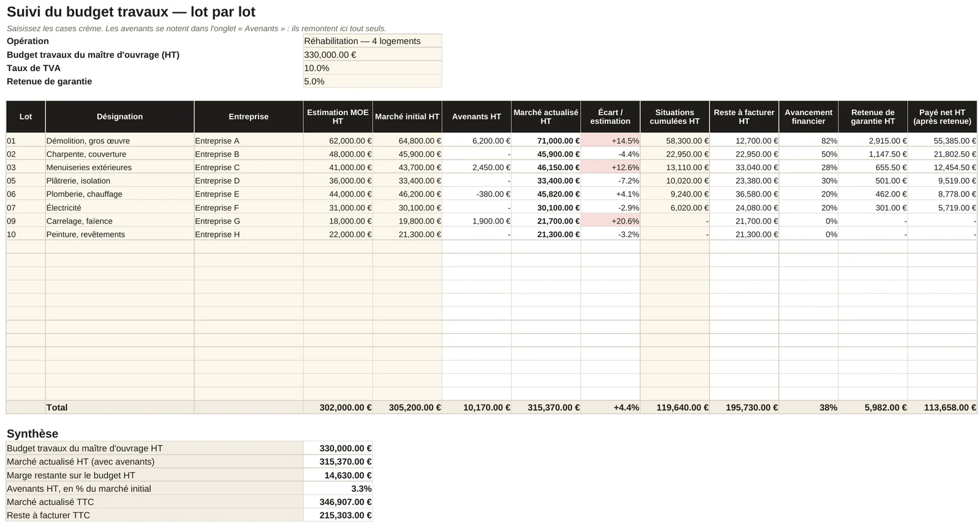Select the highlighted +14.5% écart cell
The height and width of the screenshot is (527, 980).
(610, 141)
